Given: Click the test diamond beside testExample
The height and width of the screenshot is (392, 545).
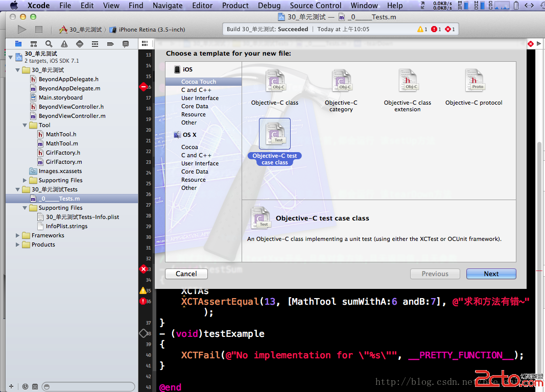Looking at the screenshot, I should (144, 333).
